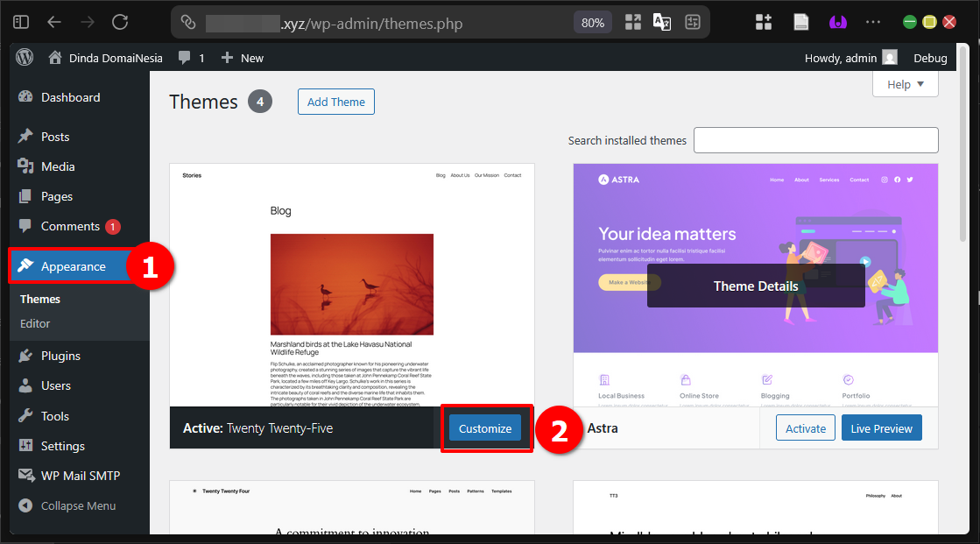
Task: Go back with browser back arrow
Action: [x=54, y=23]
